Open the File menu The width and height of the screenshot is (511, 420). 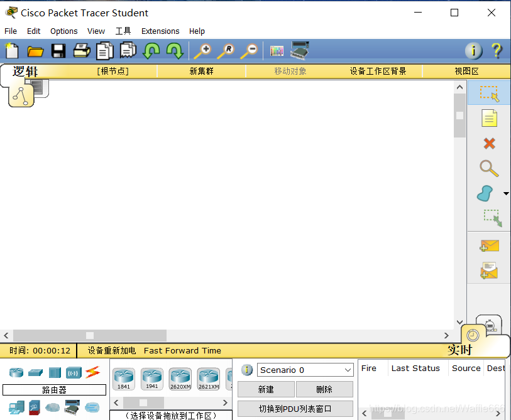tap(11, 31)
